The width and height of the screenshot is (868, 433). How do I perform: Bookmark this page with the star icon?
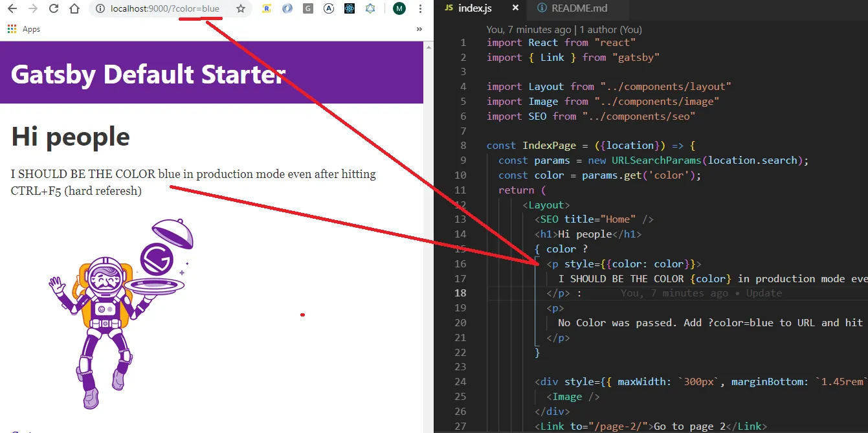coord(241,9)
